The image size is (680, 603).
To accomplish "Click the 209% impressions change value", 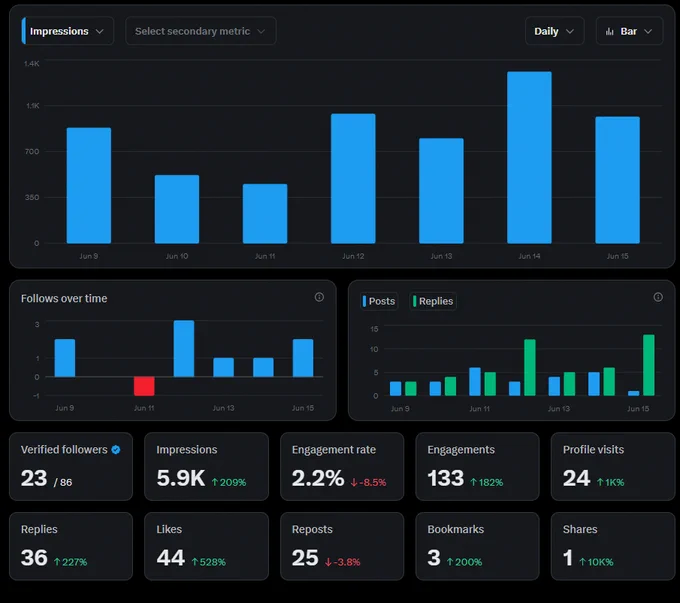I will 229,482.
